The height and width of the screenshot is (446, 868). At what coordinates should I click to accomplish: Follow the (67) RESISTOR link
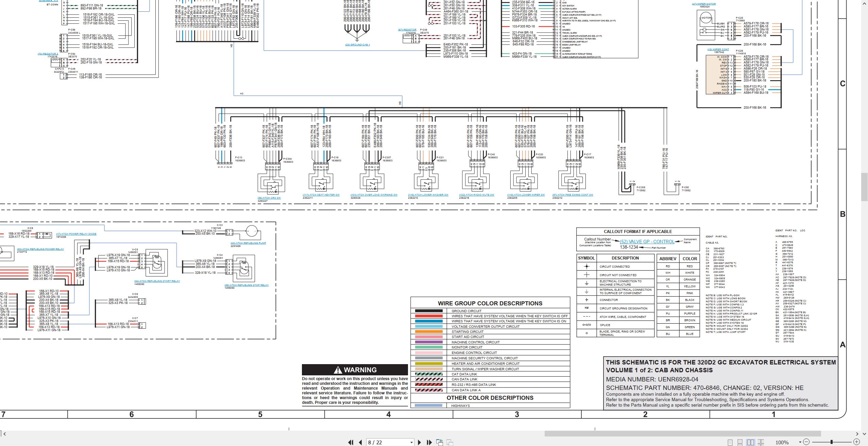pos(407,30)
